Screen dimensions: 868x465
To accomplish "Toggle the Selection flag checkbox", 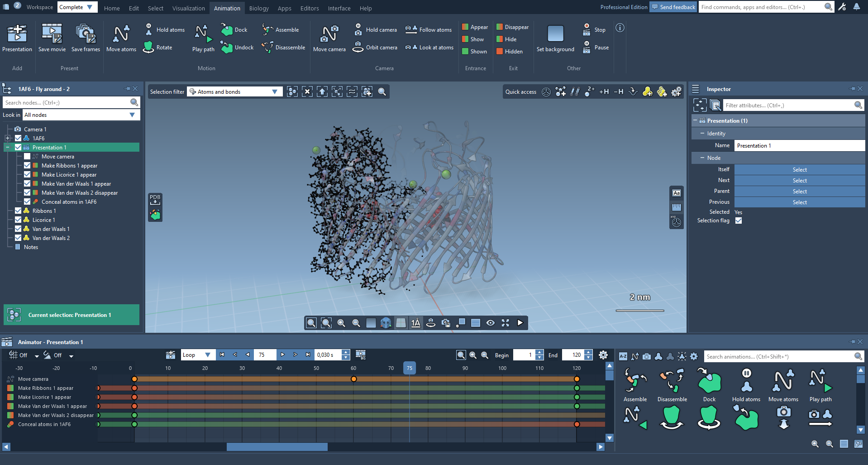I will (739, 221).
